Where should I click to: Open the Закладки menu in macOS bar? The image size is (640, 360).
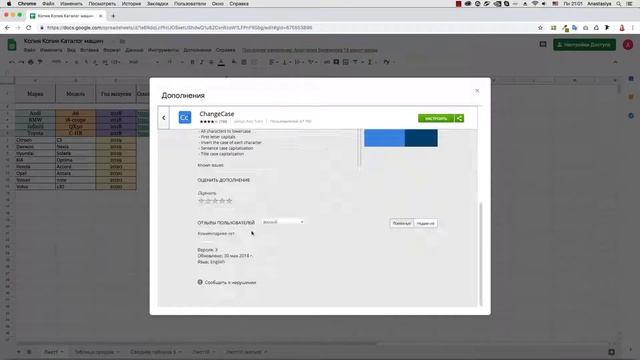click(x=157, y=4)
